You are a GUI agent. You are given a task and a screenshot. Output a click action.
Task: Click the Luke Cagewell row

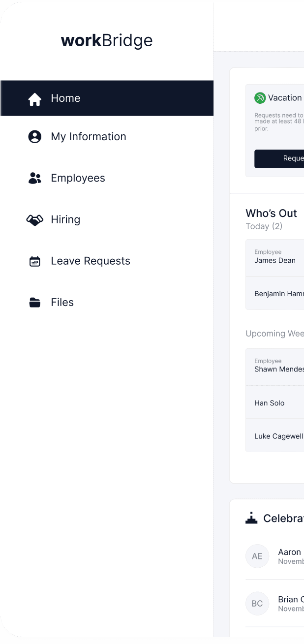(x=278, y=436)
